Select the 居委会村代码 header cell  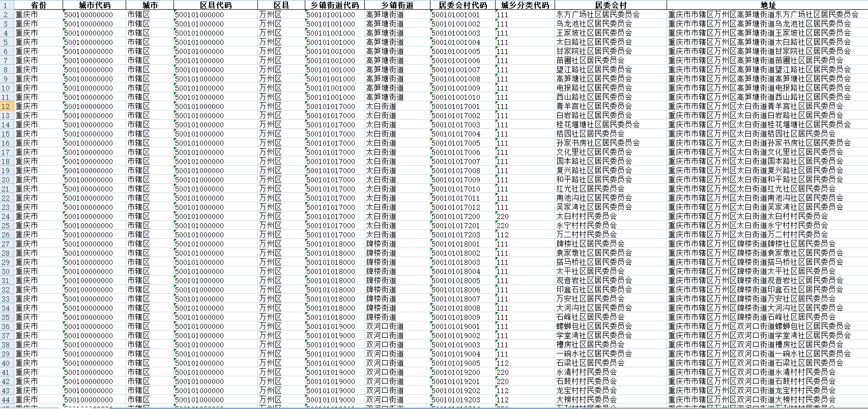pos(462,5)
